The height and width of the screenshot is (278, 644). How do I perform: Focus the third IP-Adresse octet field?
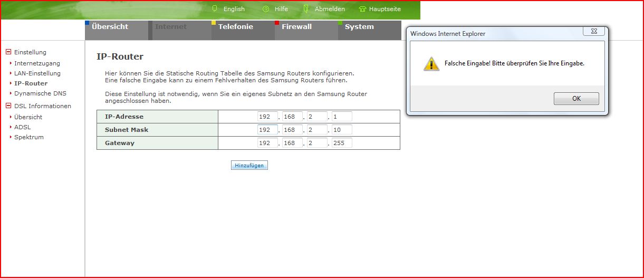point(317,117)
